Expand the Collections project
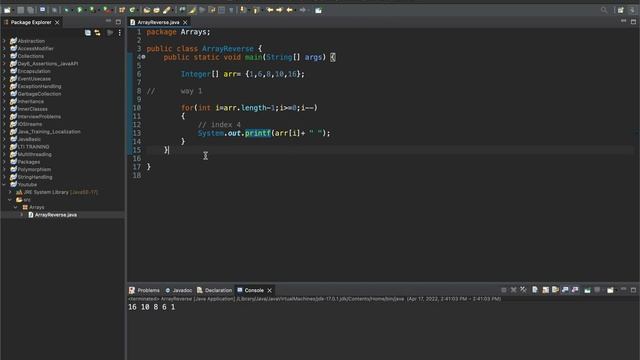The width and height of the screenshot is (640, 360). click(x=4, y=56)
